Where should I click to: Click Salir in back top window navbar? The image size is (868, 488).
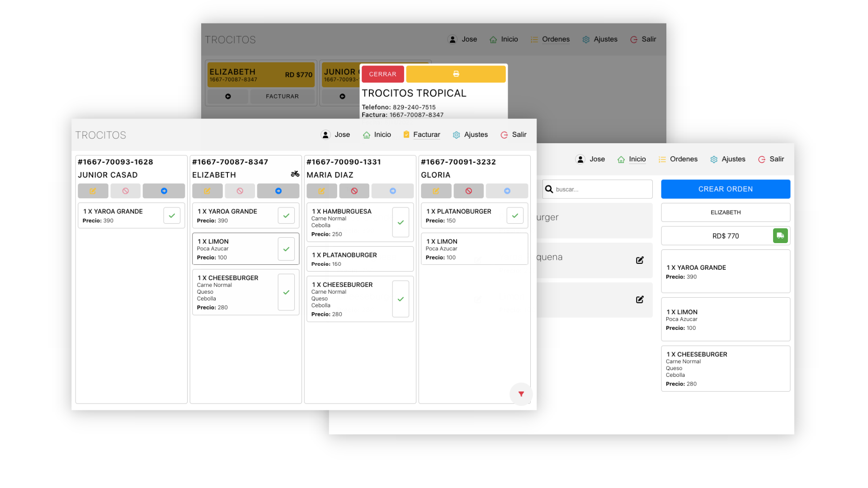[x=643, y=39]
